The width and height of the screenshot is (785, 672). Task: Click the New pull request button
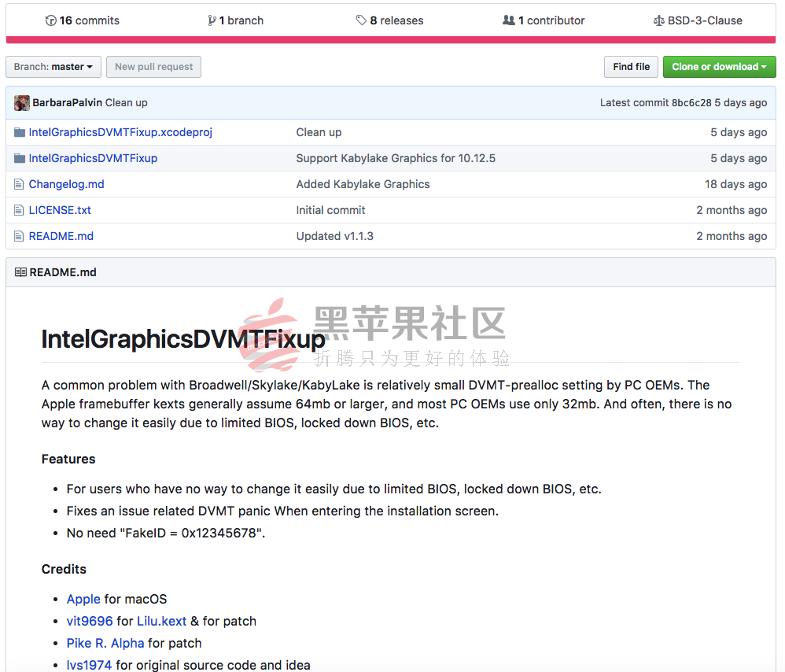point(153,67)
